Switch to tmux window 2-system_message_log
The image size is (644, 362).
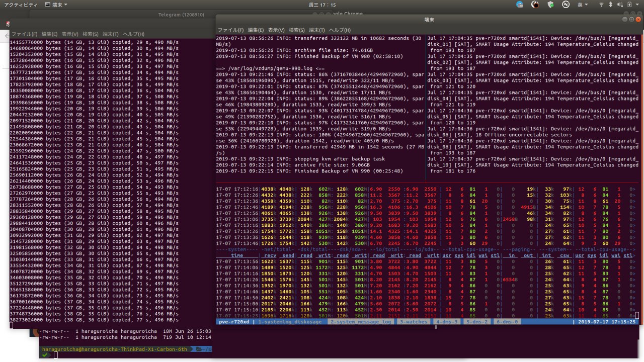pos(361,322)
